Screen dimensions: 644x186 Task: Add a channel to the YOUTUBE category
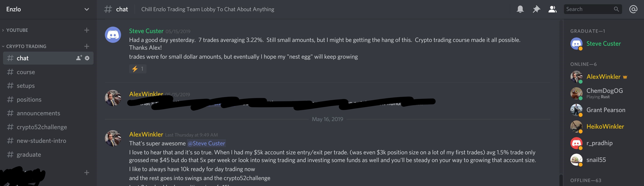pyautogui.click(x=87, y=30)
